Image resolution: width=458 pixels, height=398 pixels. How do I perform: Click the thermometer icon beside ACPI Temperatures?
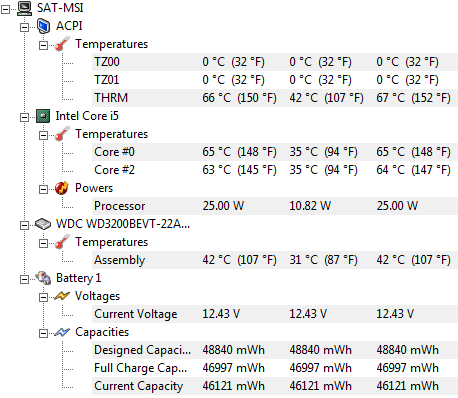pos(62,44)
